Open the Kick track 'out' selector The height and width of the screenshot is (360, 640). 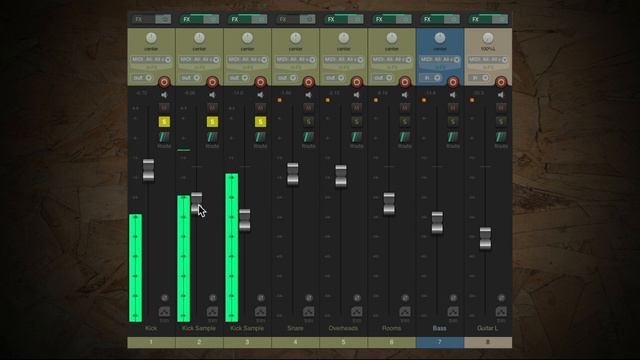coord(142,78)
